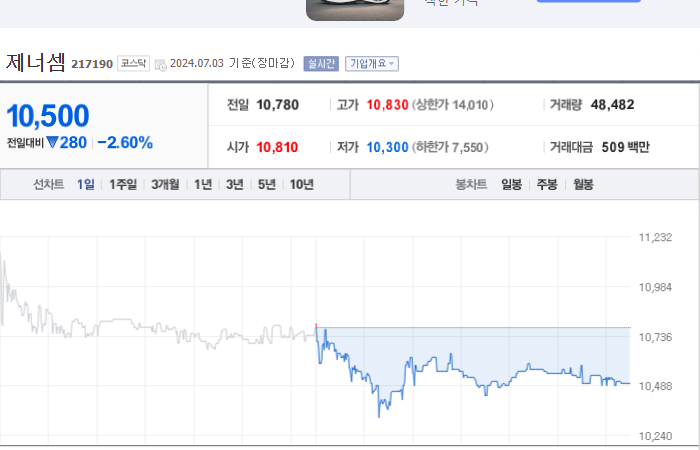Click the ad thumbnail image at the top
700x450 pixels.
click(x=355, y=10)
